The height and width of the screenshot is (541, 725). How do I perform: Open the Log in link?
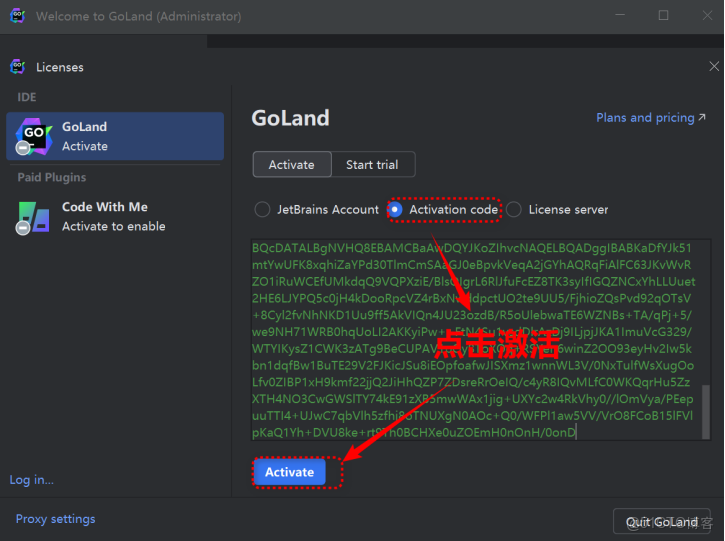[32, 480]
